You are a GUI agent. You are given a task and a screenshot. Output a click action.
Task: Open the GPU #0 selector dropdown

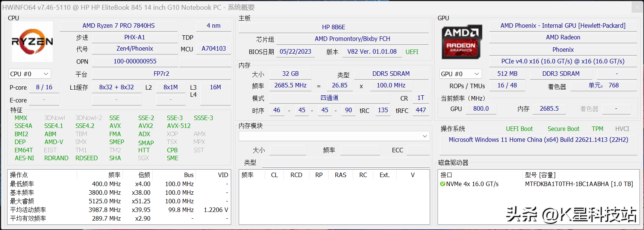460,74
